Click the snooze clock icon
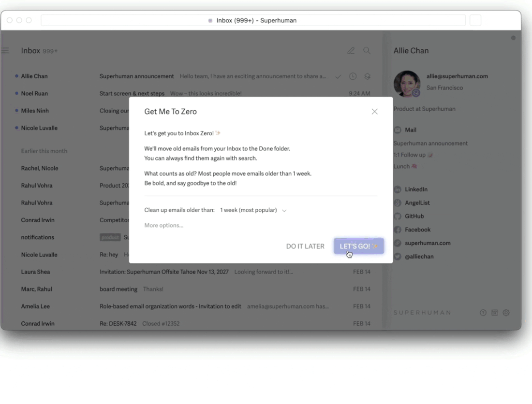This screenshot has height=404, width=532. pos(353,76)
